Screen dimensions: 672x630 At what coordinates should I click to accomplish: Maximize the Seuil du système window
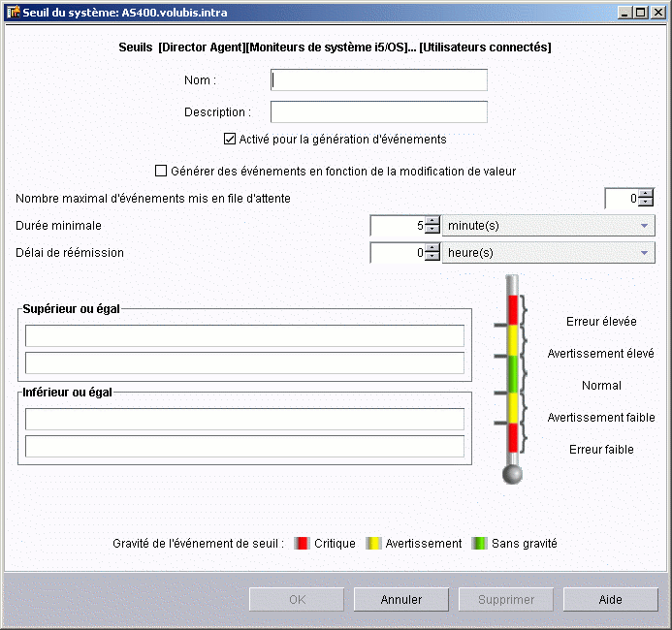tap(641, 13)
